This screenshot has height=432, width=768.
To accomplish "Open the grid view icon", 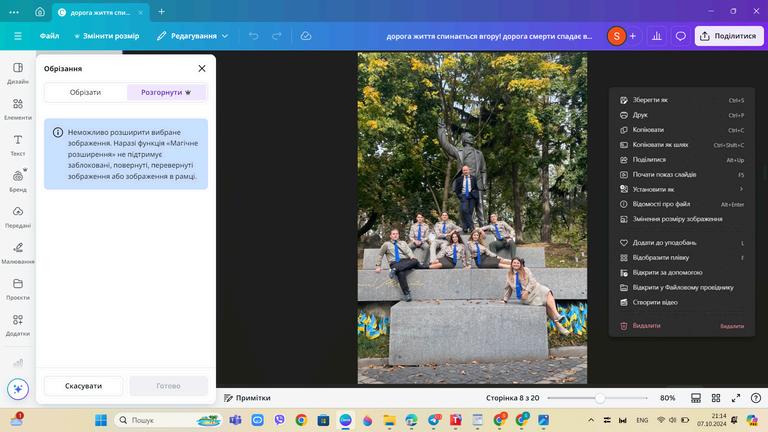I will tap(716, 398).
